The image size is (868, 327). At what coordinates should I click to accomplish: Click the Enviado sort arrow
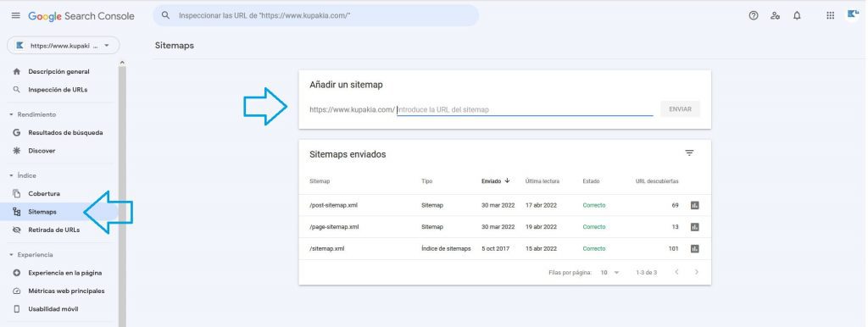(507, 181)
